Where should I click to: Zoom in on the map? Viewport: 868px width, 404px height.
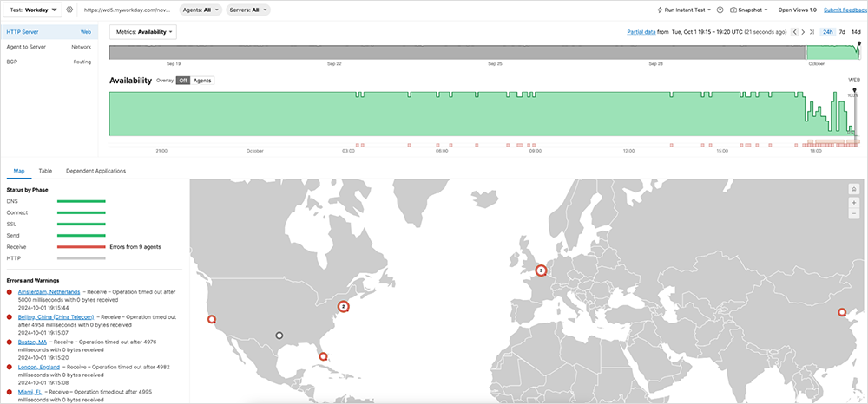coord(854,202)
